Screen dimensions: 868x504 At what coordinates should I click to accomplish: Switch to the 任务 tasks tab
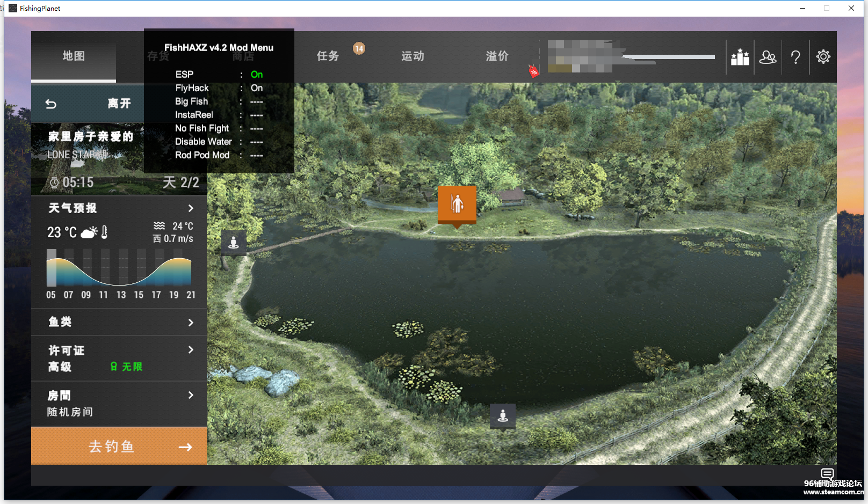pos(328,56)
